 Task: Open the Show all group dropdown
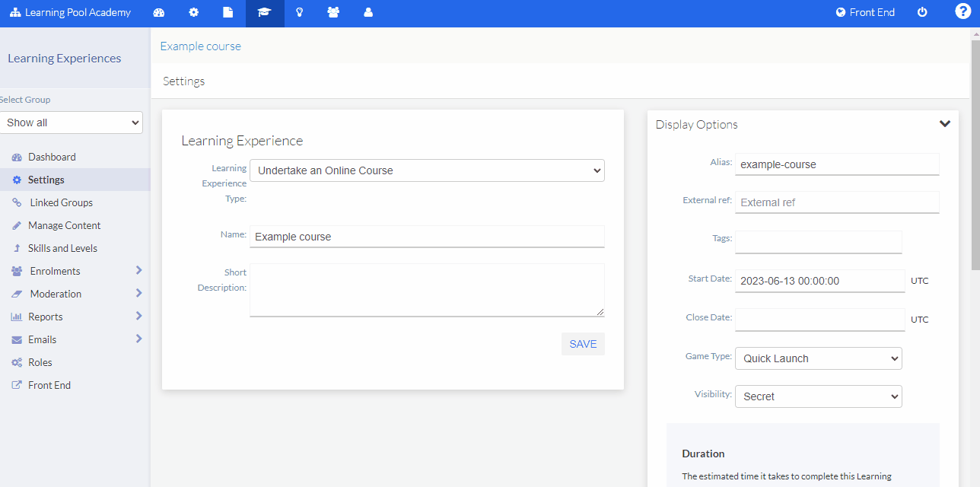72,123
